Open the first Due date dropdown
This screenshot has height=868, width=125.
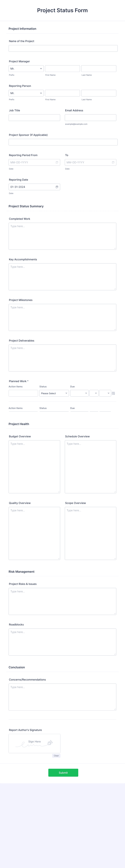point(79,393)
